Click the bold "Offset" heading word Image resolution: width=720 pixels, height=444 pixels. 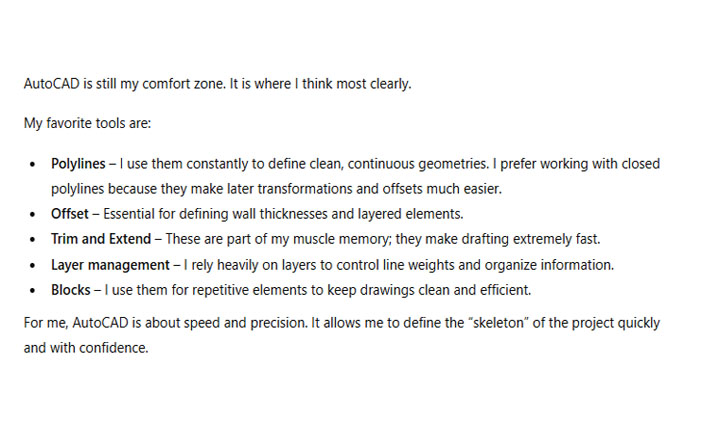click(x=70, y=213)
